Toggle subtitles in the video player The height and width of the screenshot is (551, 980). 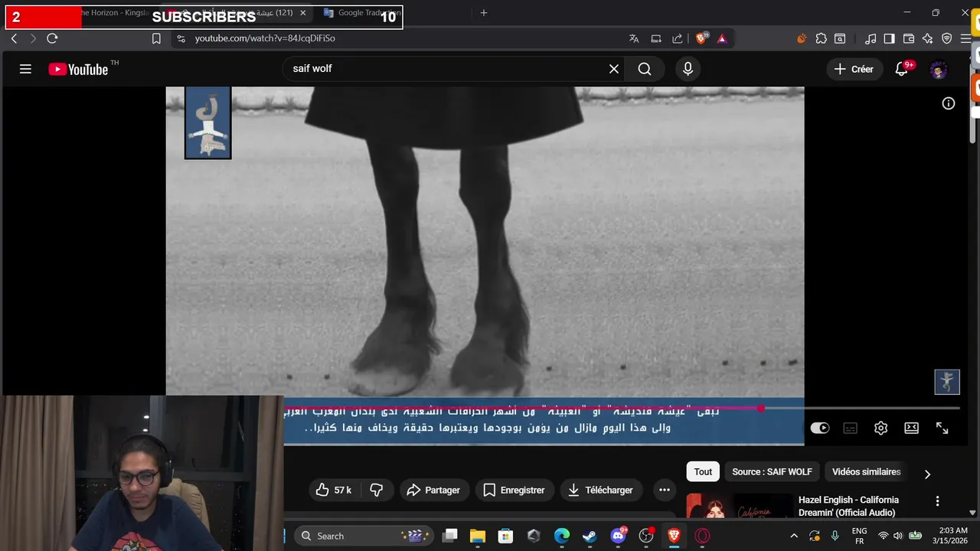pyautogui.click(x=850, y=428)
